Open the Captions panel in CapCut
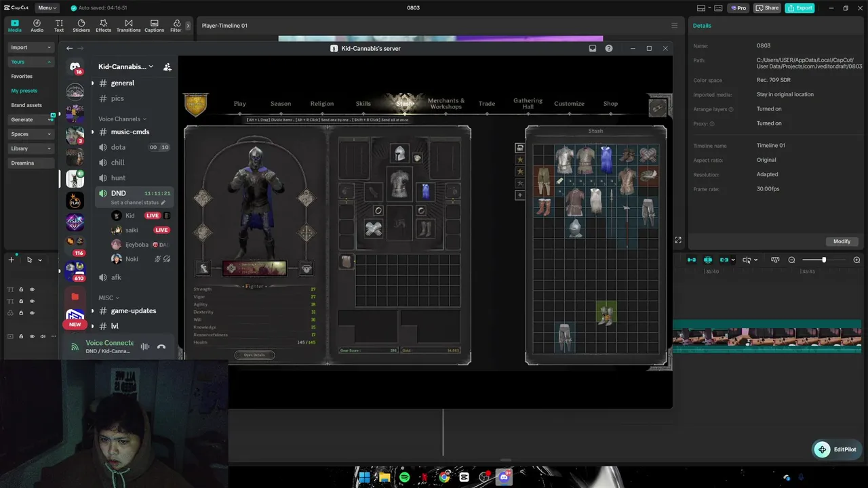Viewport: 868px width, 488px height. pos(154,26)
